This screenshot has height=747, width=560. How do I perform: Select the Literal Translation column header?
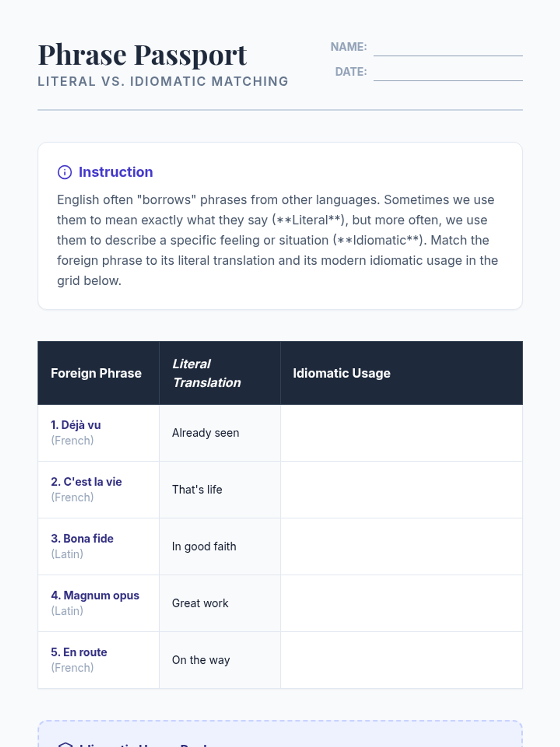(x=207, y=373)
